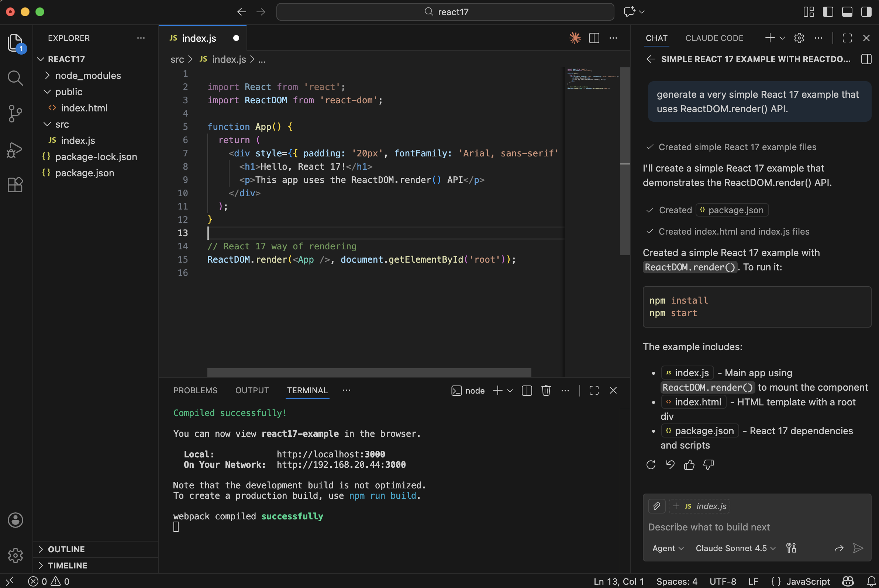Open Accounts from the activity bar
Viewport: 879px width, 588px height.
click(15, 520)
